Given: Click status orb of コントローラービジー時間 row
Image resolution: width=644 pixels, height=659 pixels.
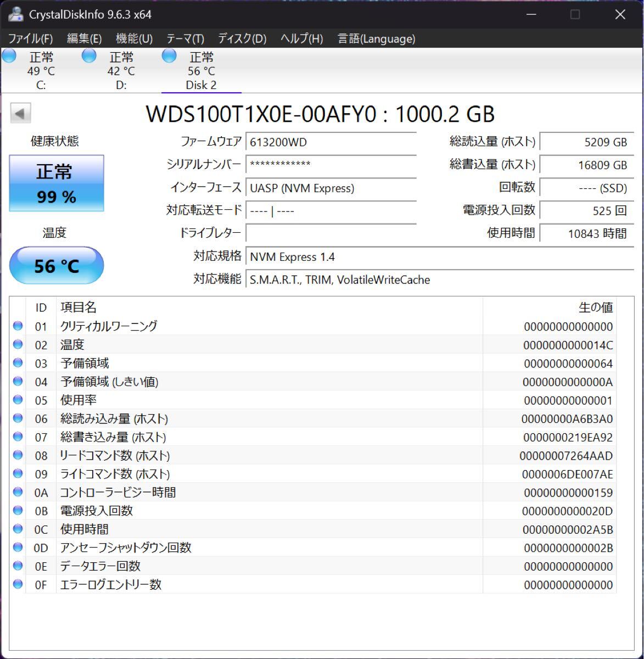Looking at the screenshot, I should [18, 492].
